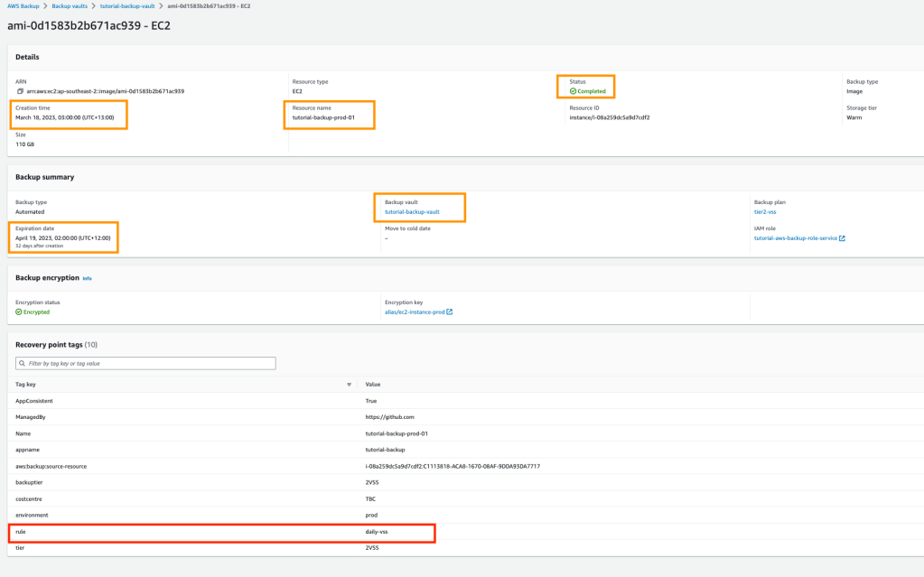Focus the tag key or value filter field

(149, 363)
